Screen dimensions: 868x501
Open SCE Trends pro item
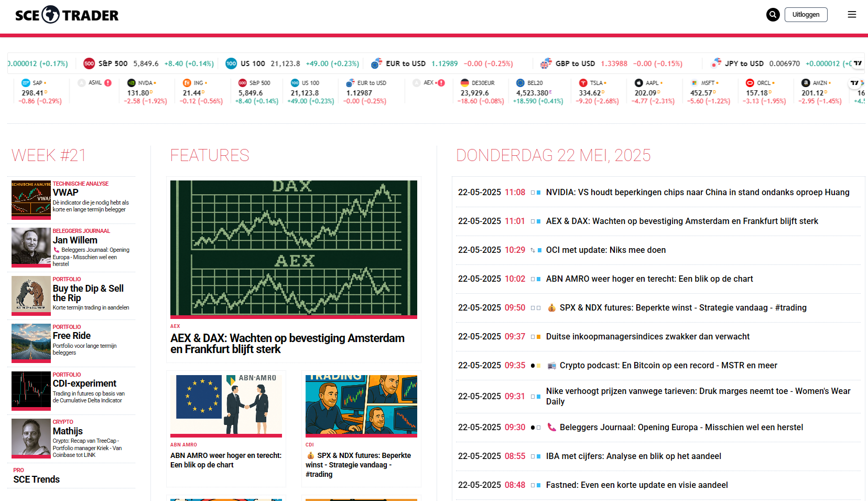point(37,479)
